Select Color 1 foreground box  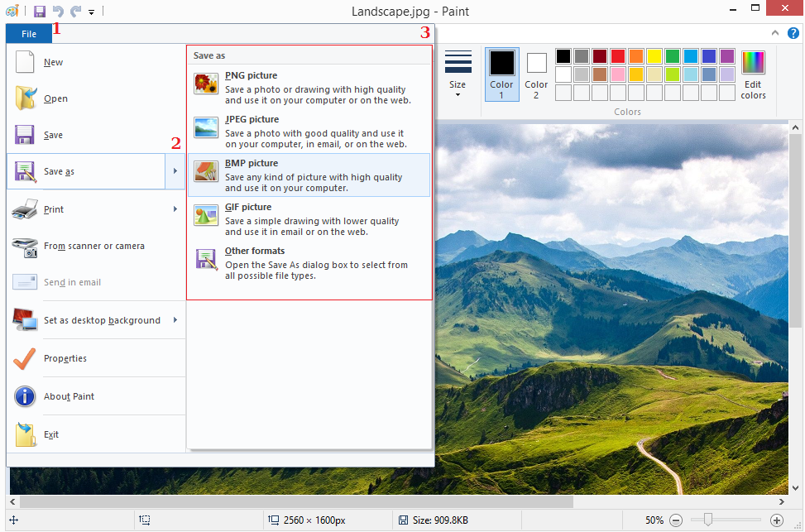click(x=501, y=74)
